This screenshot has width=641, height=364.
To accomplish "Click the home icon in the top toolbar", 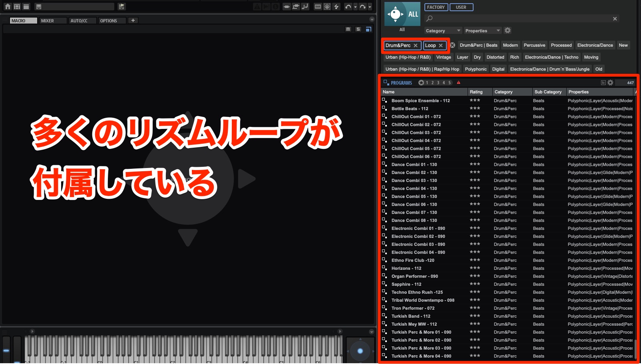I will 8,6.
